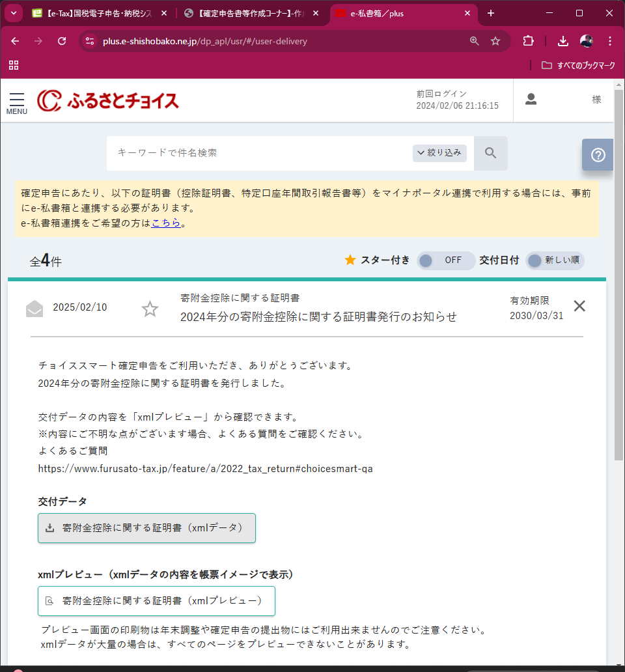The width and height of the screenshot is (625, 672).
Task: Click browser back arrow
Action: point(15,41)
